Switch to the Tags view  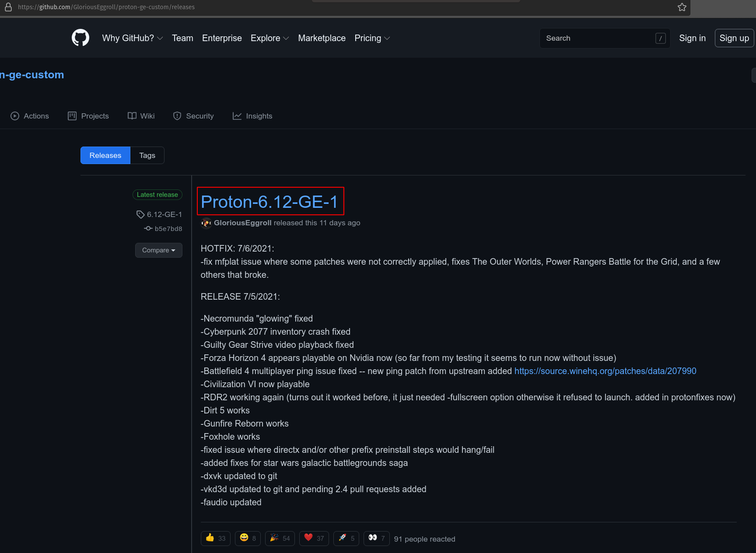(x=147, y=155)
